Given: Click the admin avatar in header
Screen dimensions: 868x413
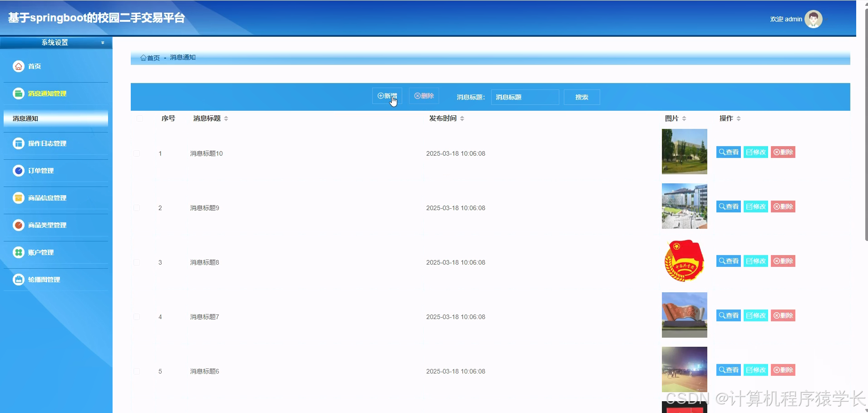Looking at the screenshot, I should (813, 19).
